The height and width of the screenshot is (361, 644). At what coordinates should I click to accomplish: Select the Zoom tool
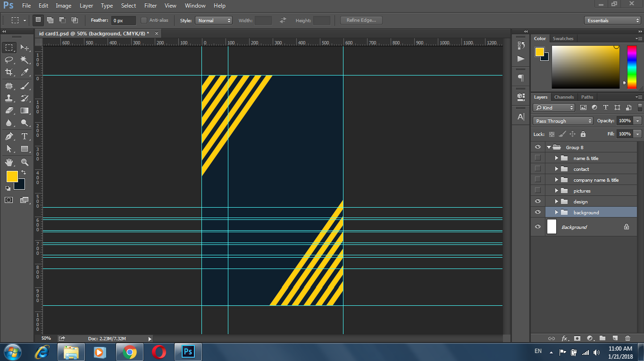[x=25, y=162]
